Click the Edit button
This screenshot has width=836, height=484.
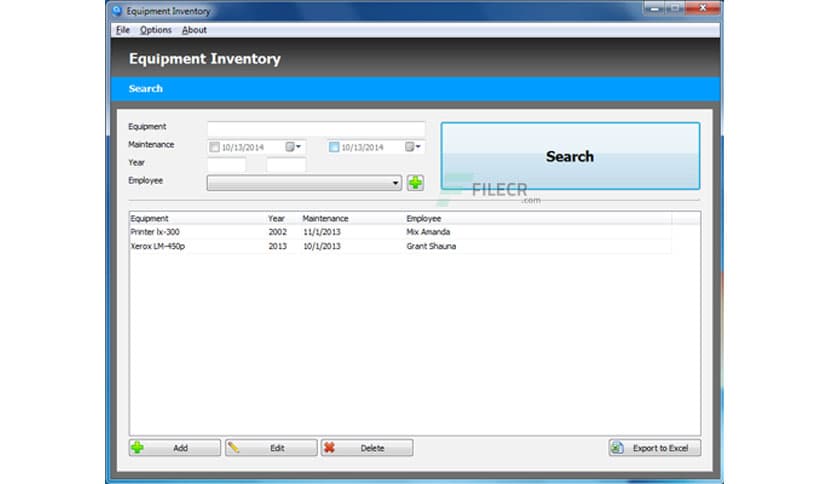click(271, 448)
